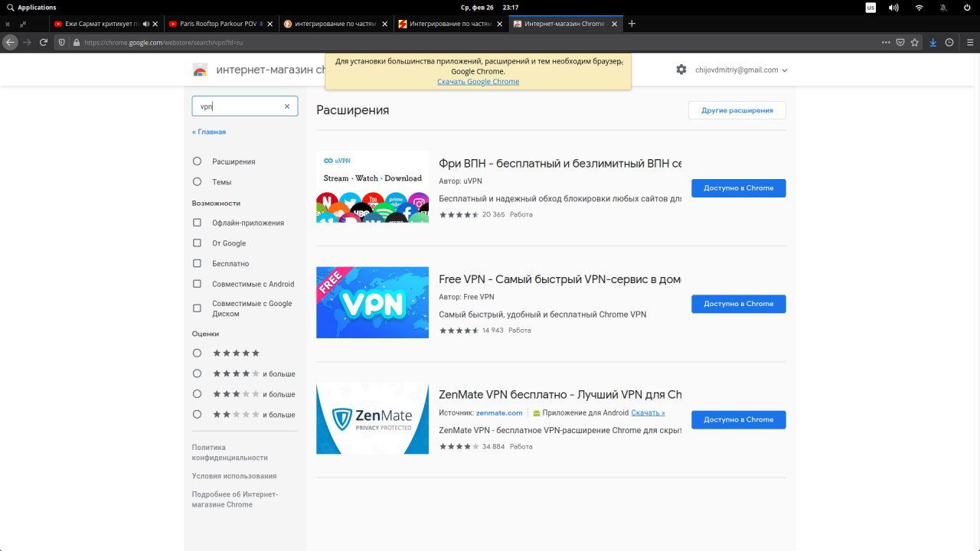The height and width of the screenshot is (551, 980).
Task: Click the browser forward arrow
Action: pos(28,42)
